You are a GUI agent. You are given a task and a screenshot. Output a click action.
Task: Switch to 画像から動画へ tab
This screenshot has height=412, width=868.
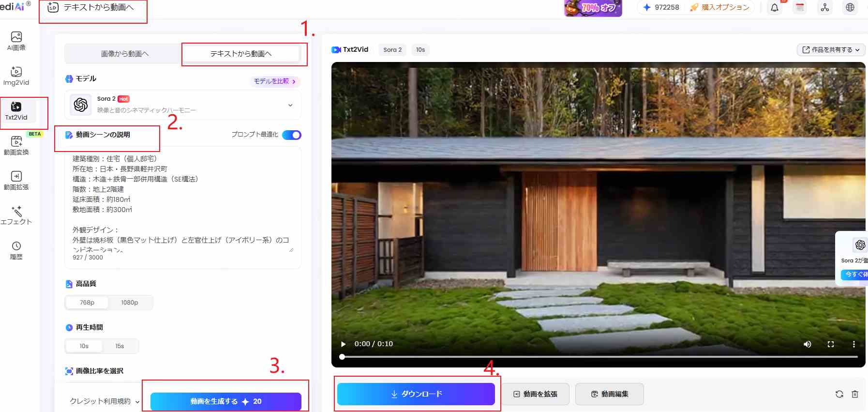pos(125,54)
